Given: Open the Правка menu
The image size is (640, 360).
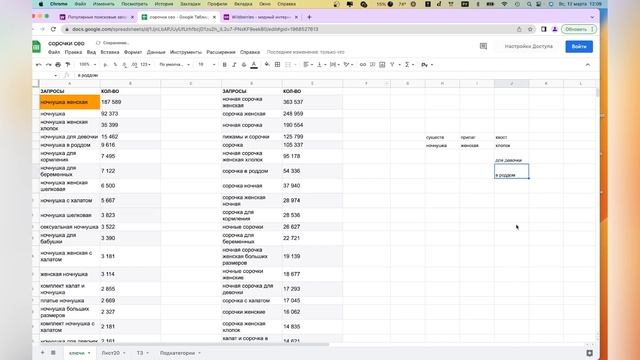Looking at the screenshot, I should click(73, 52).
